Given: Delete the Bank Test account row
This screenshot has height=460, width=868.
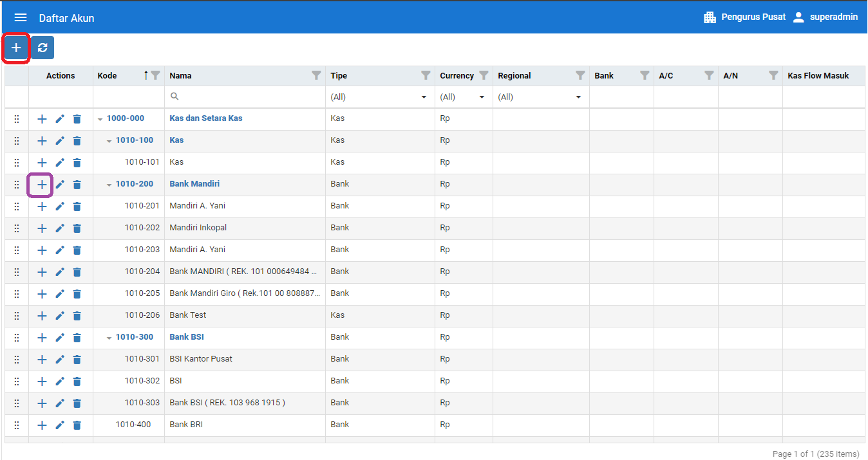Looking at the screenshot, I should tap(77, 316).
